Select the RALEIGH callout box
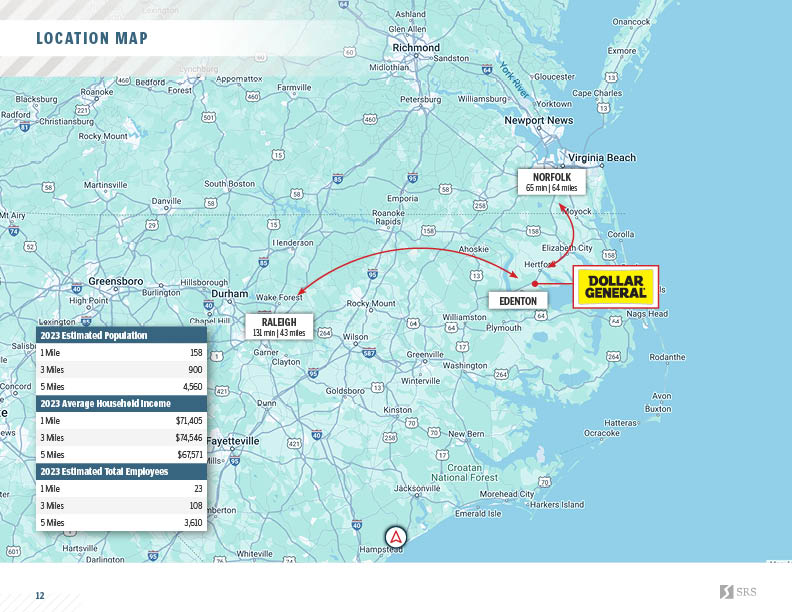This screenshot has height=612, width=792. 279,327
